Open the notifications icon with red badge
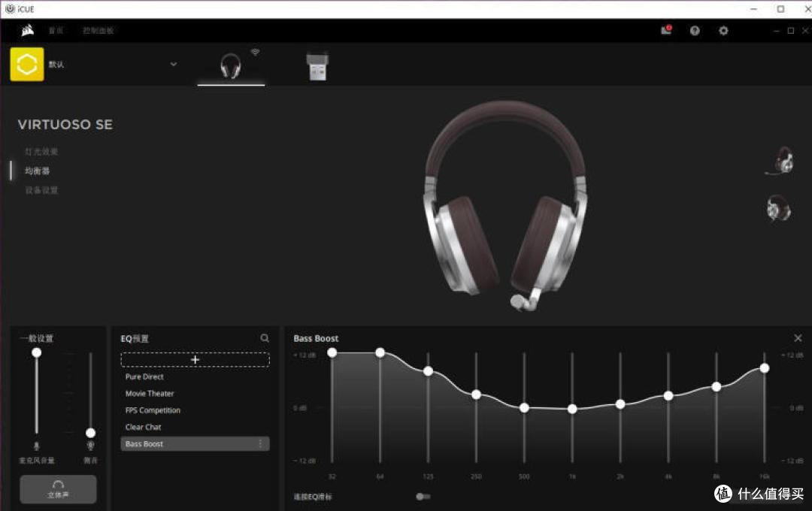The image size is (812, 511). pyautogui.click(x=666, y=30)
